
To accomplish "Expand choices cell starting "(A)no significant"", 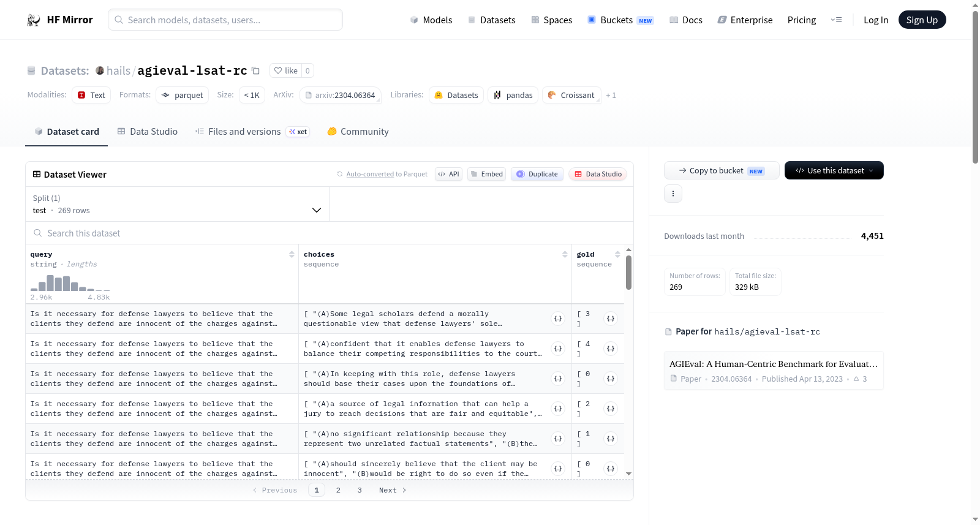I will coord(558,439).
